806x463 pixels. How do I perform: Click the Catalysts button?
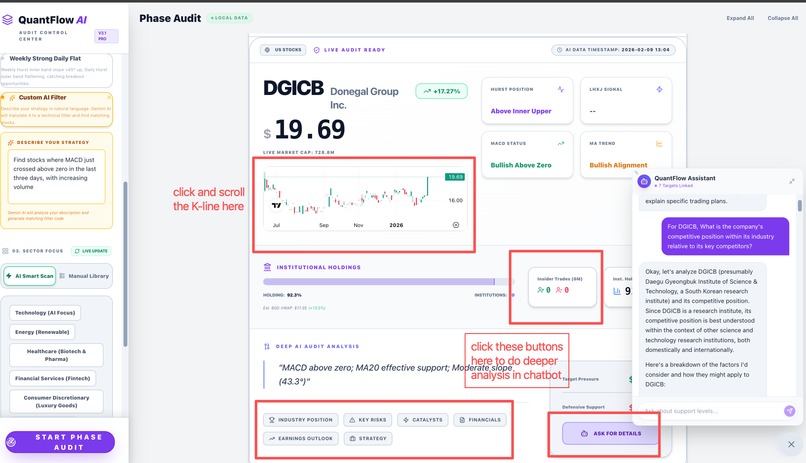423,420
